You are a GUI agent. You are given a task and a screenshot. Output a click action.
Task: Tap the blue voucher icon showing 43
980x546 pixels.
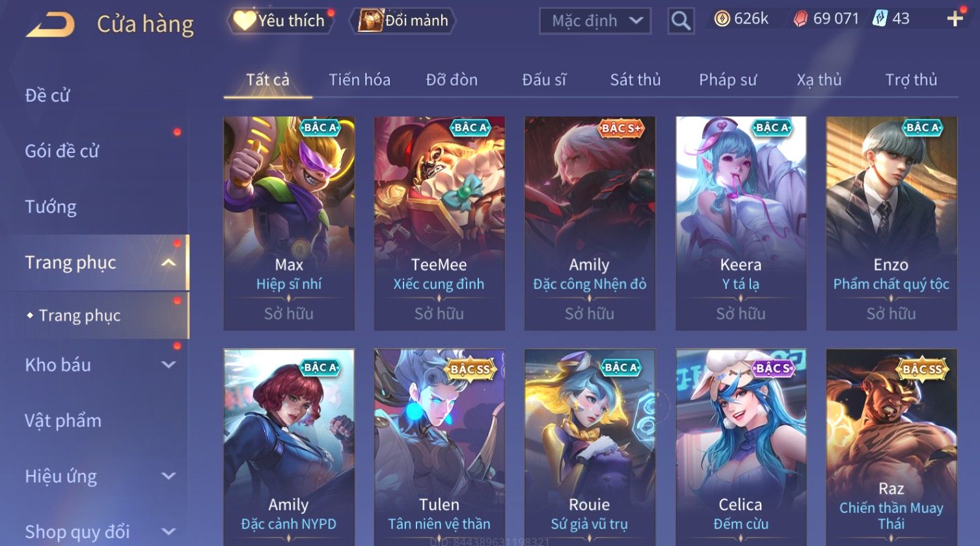[880, 18]
